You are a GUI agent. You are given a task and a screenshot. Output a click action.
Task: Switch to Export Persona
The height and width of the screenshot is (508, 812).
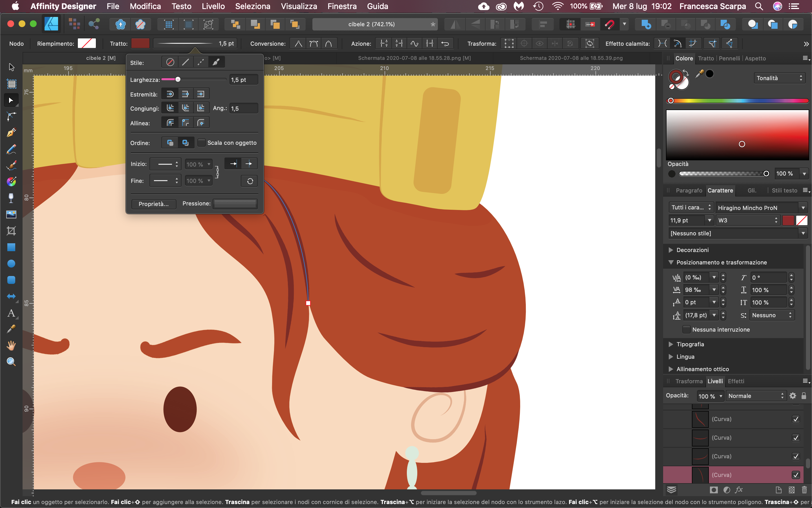coord(94,24)
